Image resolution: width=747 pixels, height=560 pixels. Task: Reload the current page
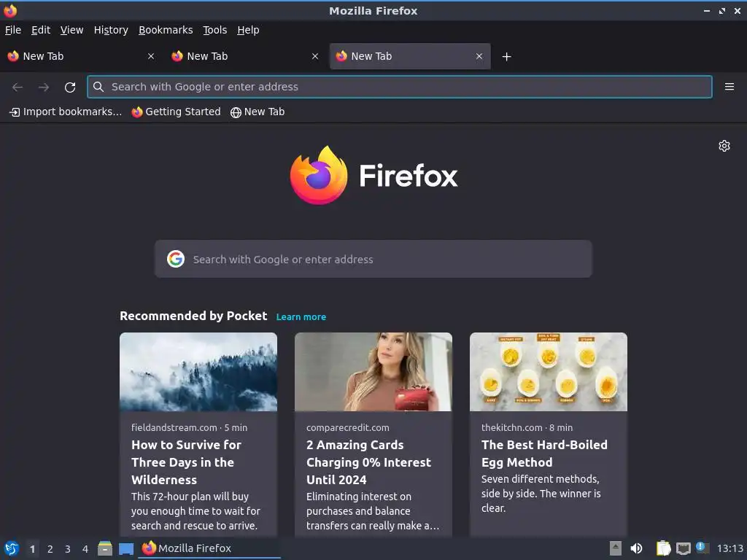(x=70, y=87)
